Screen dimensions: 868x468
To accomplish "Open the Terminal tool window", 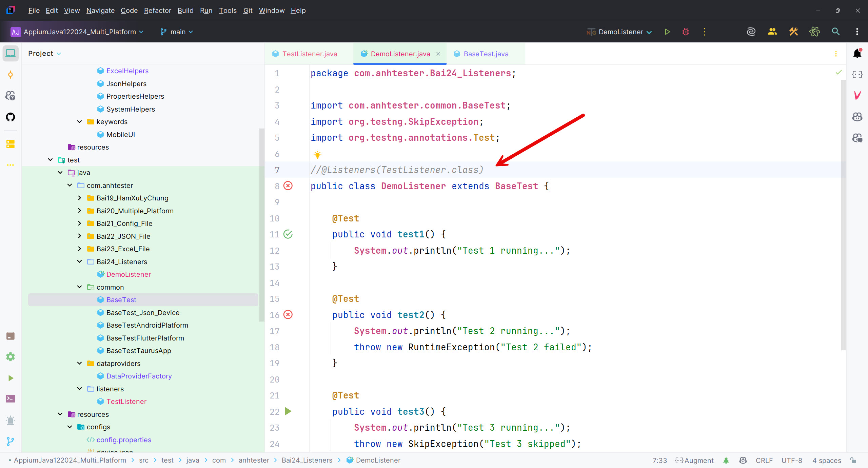I will pos(11,399).
